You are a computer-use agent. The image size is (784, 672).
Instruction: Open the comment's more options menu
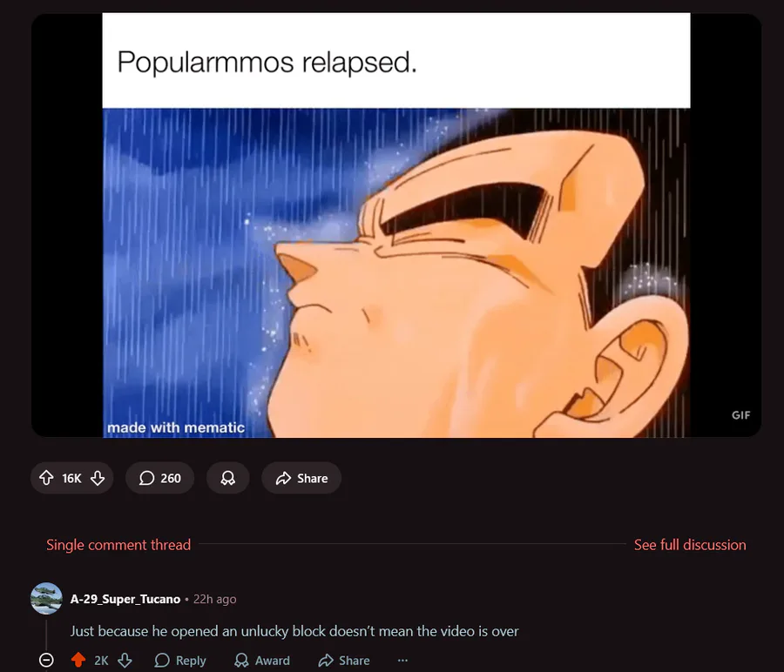click(402, 661)
